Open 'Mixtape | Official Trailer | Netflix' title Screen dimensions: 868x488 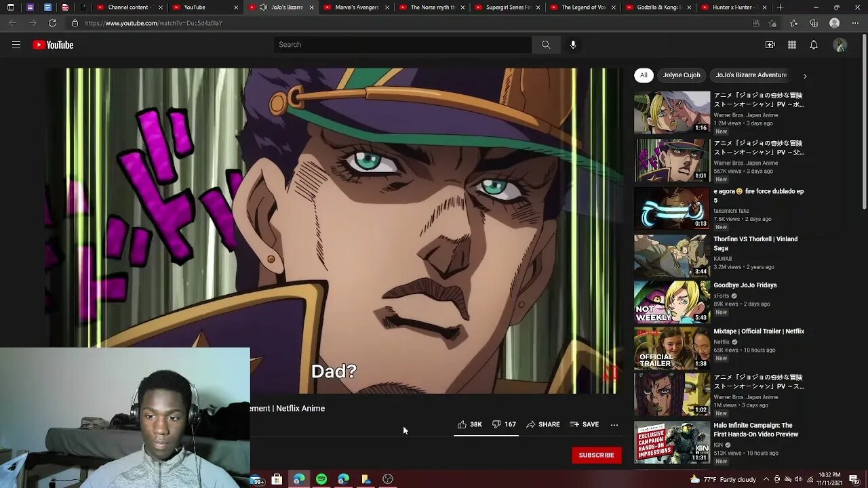click(x=759, y=331)
